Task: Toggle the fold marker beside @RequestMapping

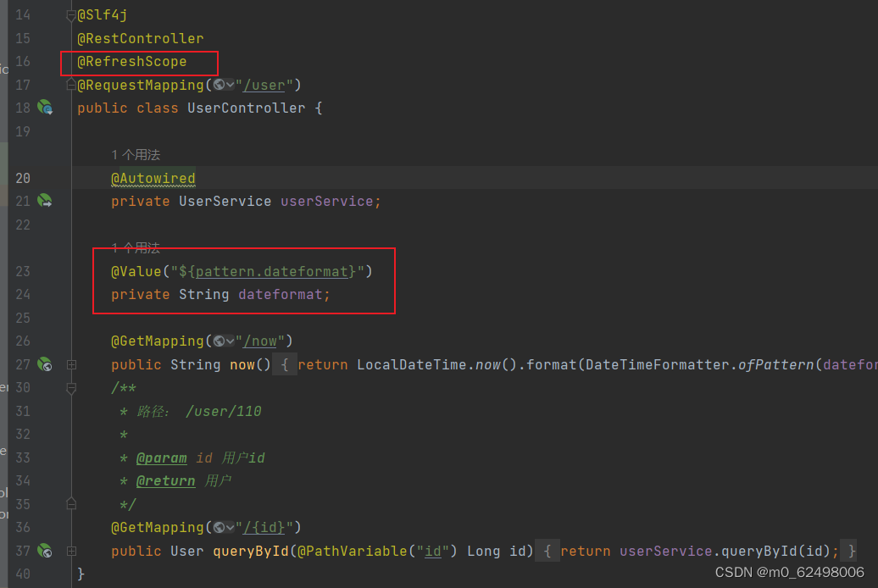Action: [71, 85]
